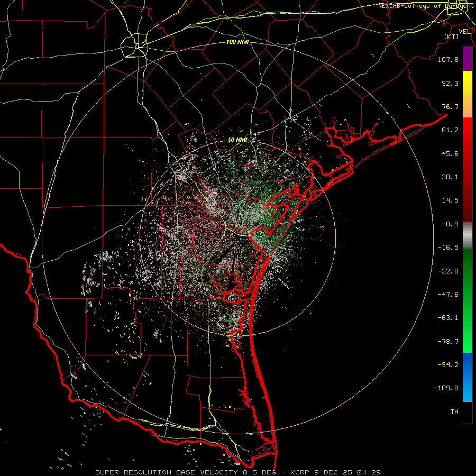The height and width of the screenshot is (476, 476).
Task: Click the VEL legend heading
Action: point(465,32)
